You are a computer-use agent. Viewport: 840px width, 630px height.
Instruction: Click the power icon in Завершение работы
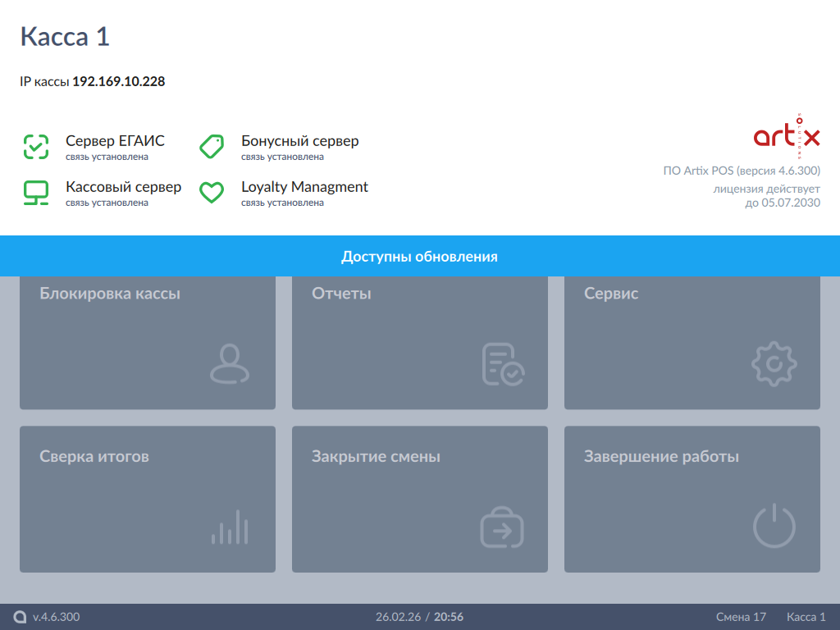pyautogui.click(x=774, y=527)
